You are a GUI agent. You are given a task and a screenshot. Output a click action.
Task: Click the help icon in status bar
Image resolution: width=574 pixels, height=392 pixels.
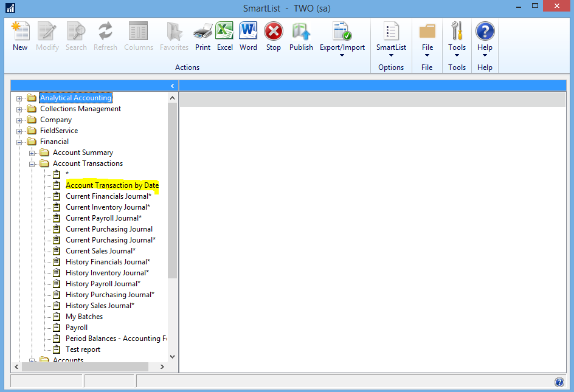coord(559,382)
